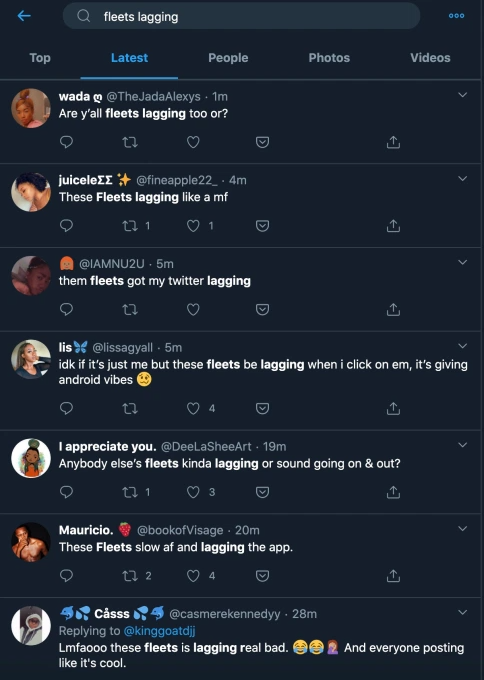484x680 pixels.
Task: Like Mauricio's tweet about slow Fleets
Action: pos(193,575)
